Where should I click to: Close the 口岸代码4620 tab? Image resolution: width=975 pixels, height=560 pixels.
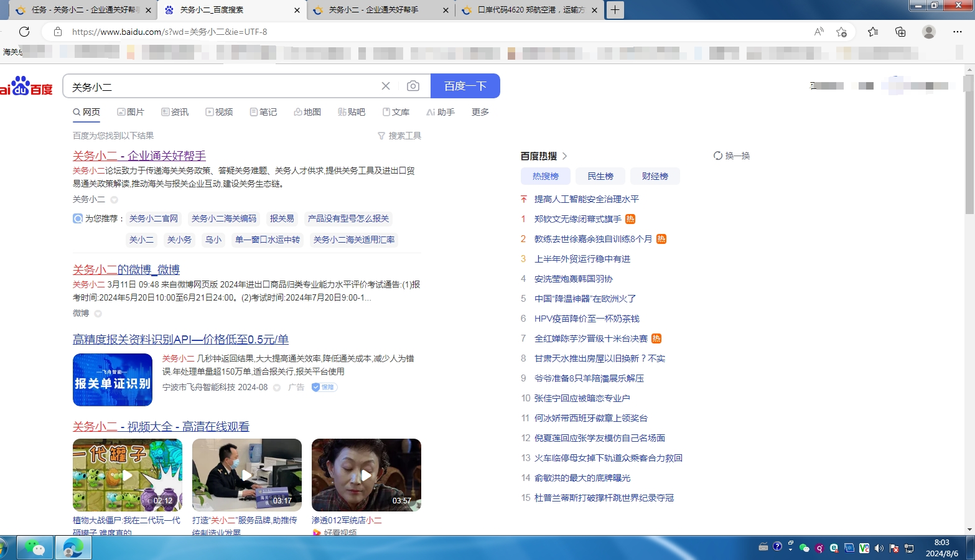[x=594, y=10]
